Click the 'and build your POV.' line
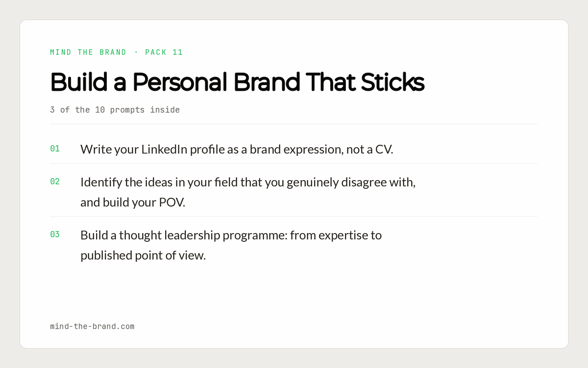588x368 pixels. pos(133,202)
